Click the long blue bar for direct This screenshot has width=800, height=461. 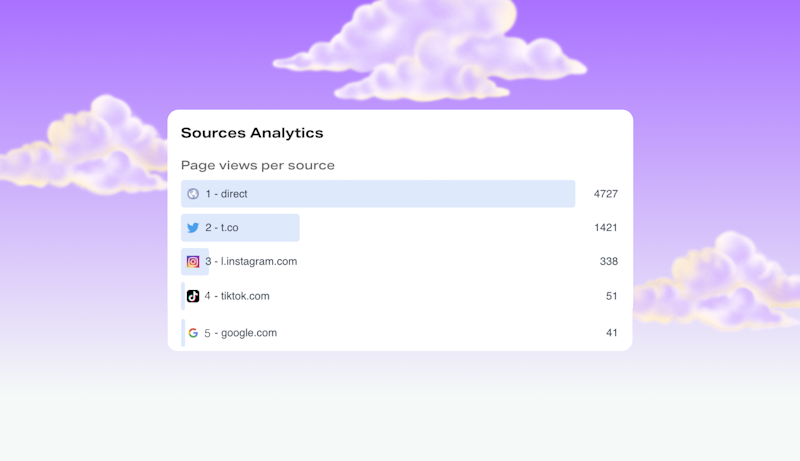pyautogui.click(x=378, y=194)
